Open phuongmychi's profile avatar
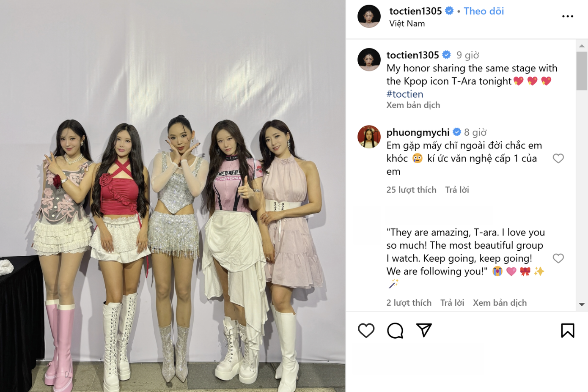 coord(369,137)
